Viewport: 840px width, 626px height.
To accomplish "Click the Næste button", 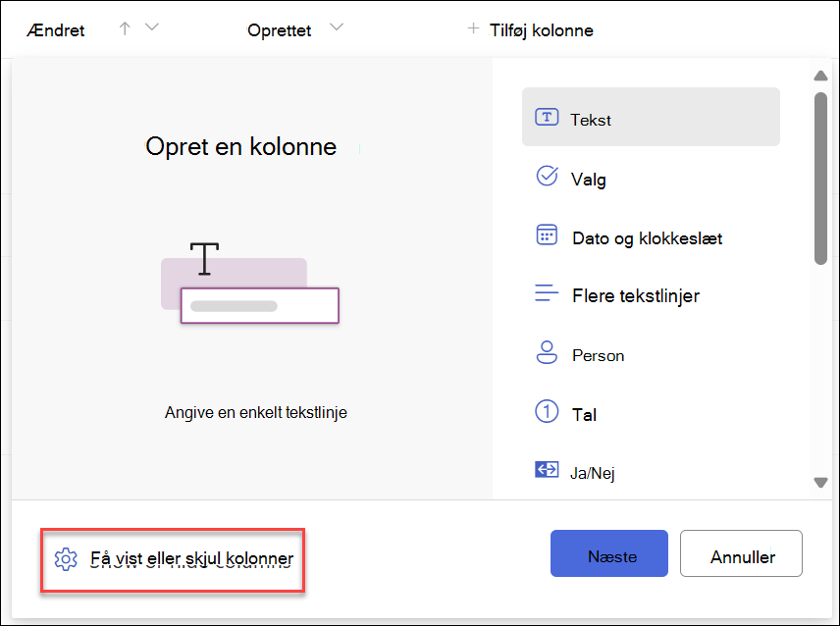I will [x=609, y=553].
